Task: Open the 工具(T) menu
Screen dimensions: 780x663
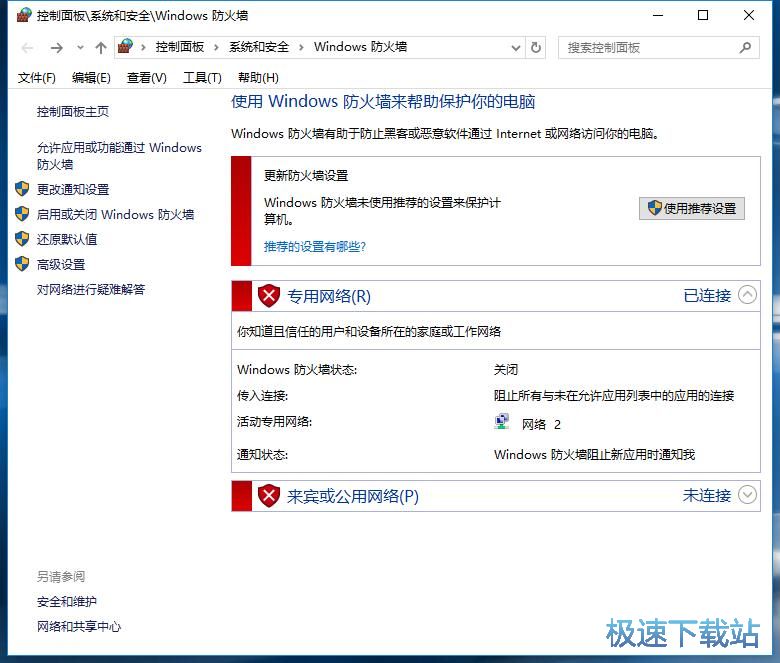Action: pos(202,78)
